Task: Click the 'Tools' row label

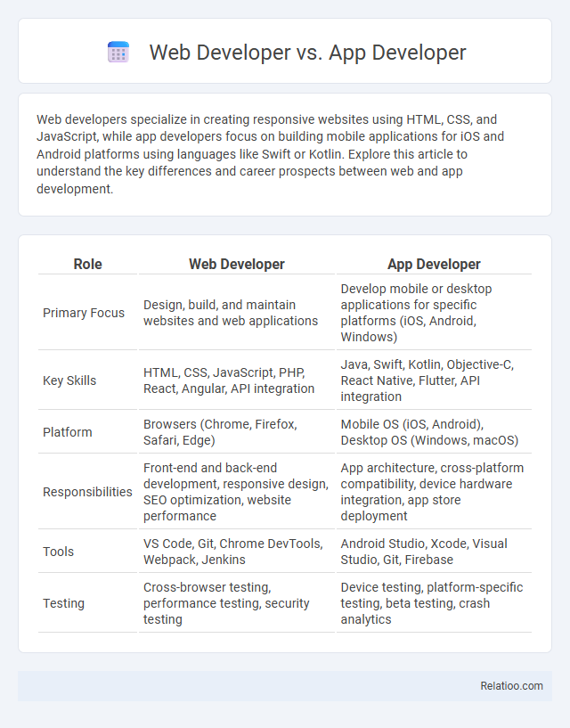Action: tap(59, 552)
